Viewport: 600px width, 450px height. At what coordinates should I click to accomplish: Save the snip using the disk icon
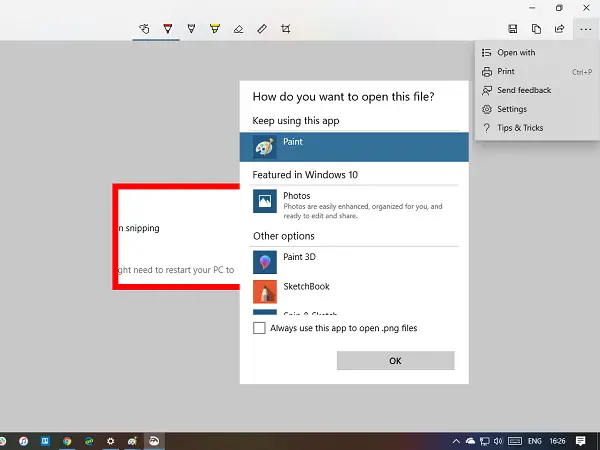tap(513, 29)
